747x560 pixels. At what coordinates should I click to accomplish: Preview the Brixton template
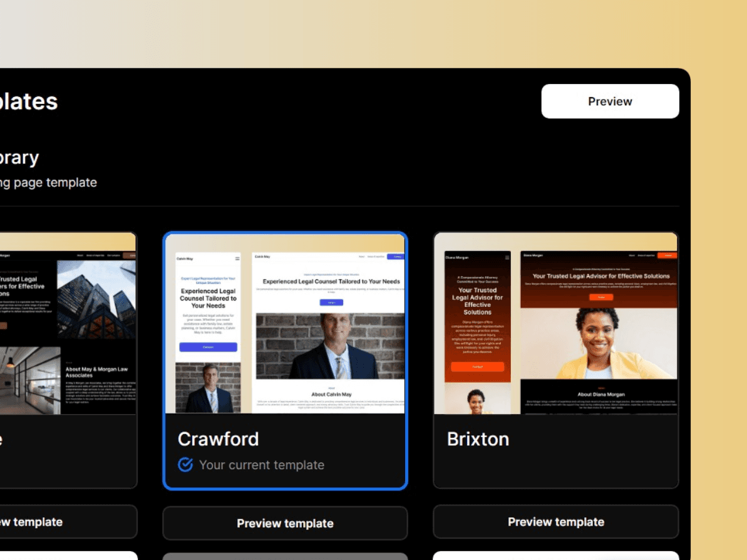(x=555, y=522)
